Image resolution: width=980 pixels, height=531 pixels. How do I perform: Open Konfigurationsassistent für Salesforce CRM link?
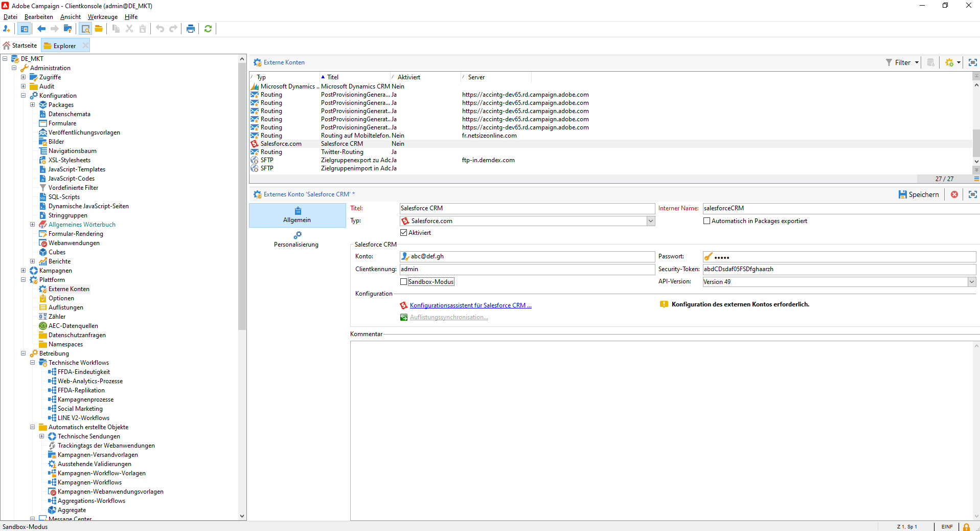point(471,305)
